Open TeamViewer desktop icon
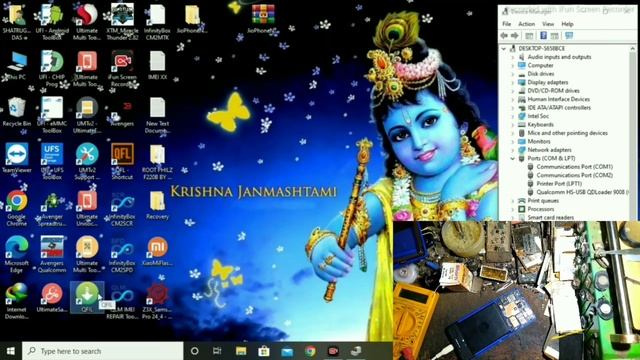The height and width of the screenshot is (360, 640). 17,158
